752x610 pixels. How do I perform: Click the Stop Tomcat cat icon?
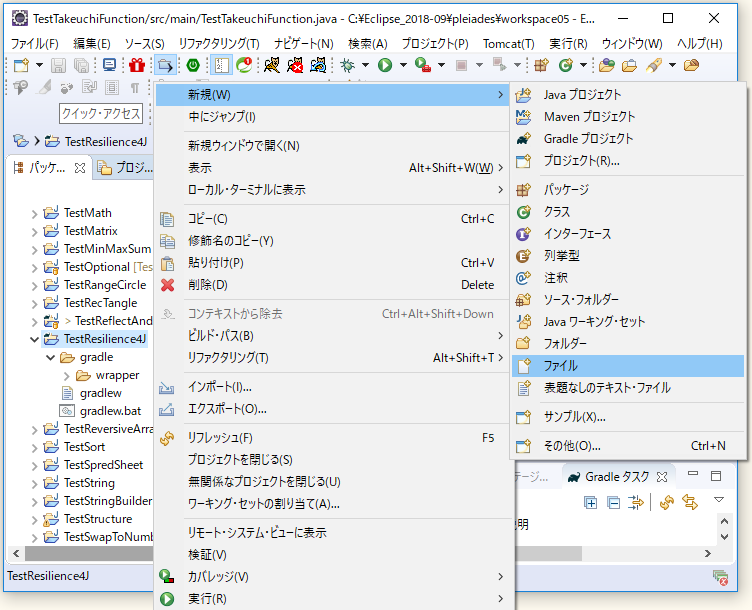point(295,65)
